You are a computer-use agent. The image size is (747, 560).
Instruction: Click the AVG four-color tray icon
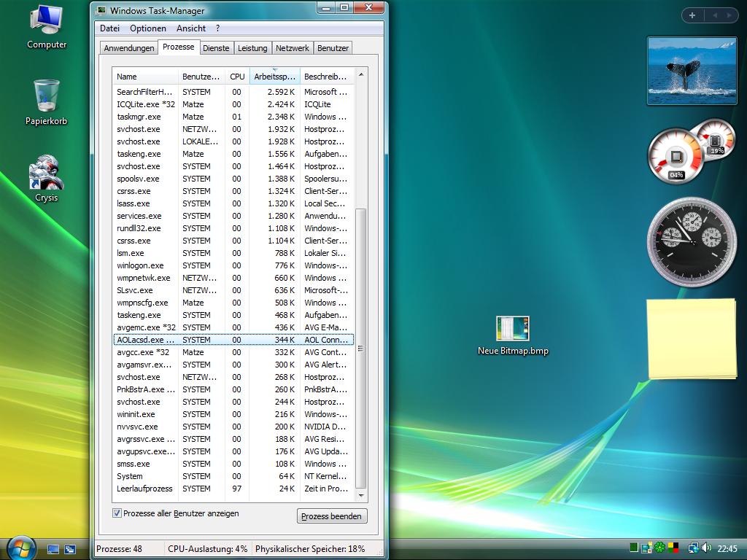(x=673, y=548)
